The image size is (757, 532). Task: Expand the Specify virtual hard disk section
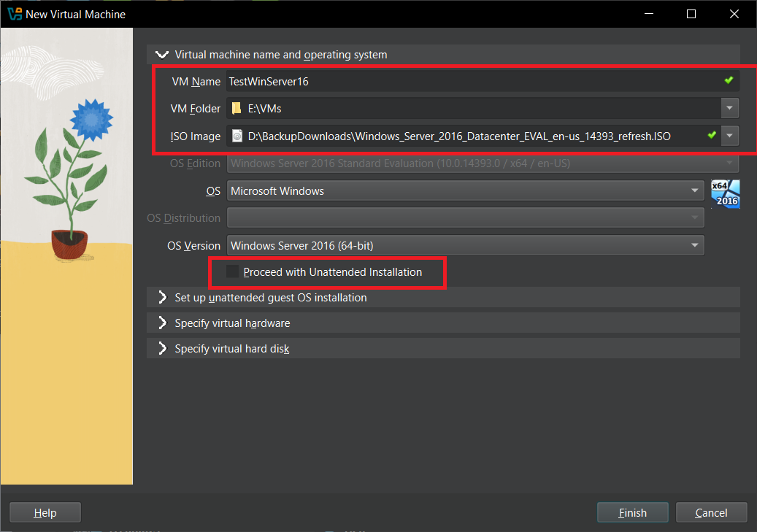pos(162,349)
